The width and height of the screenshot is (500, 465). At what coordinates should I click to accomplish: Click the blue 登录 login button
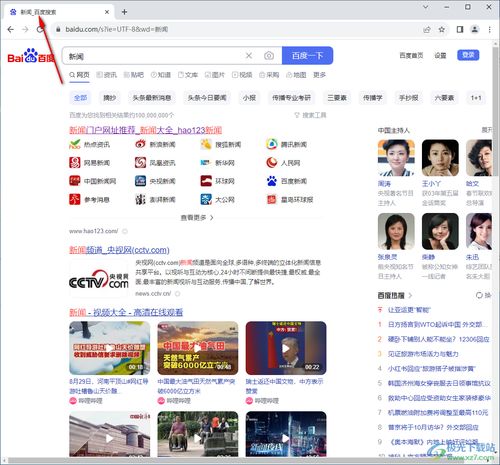pyautogui.click(x=468, y=55)
